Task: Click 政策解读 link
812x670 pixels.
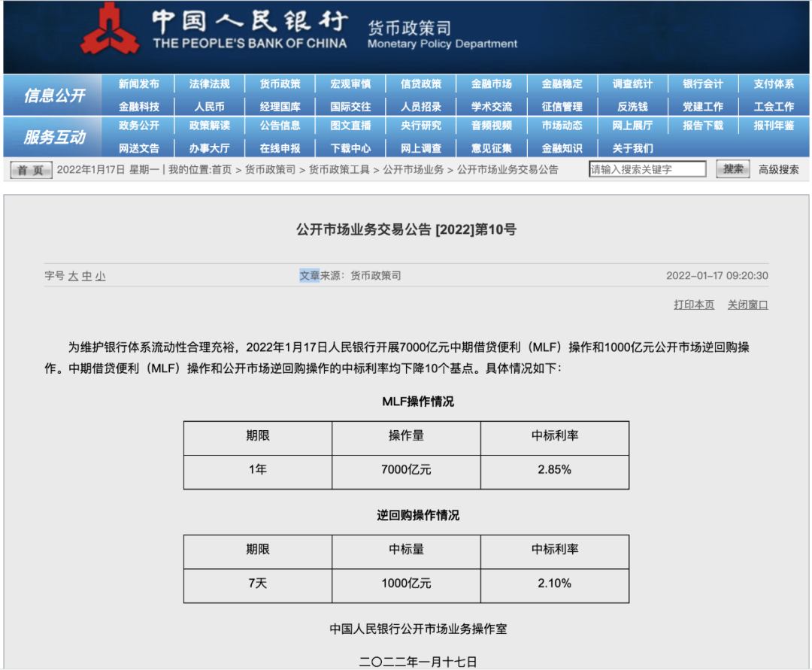Action: 209,126
